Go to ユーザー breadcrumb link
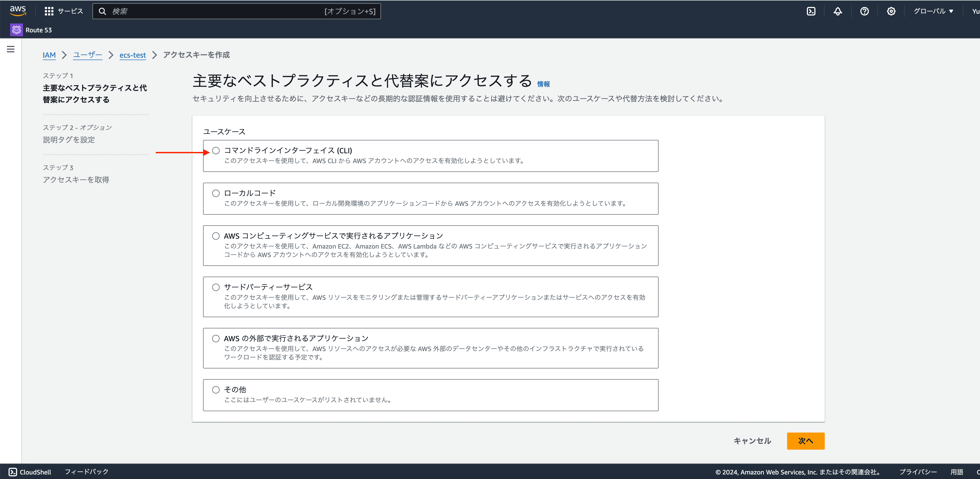The height and width of the screenshot is (479, 980). coord(88,55)
